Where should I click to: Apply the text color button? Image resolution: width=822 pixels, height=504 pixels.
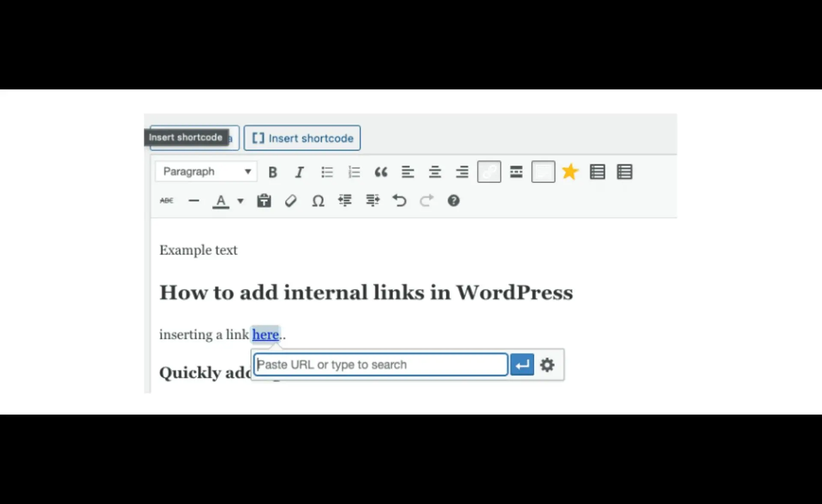[x=221, y=201]
